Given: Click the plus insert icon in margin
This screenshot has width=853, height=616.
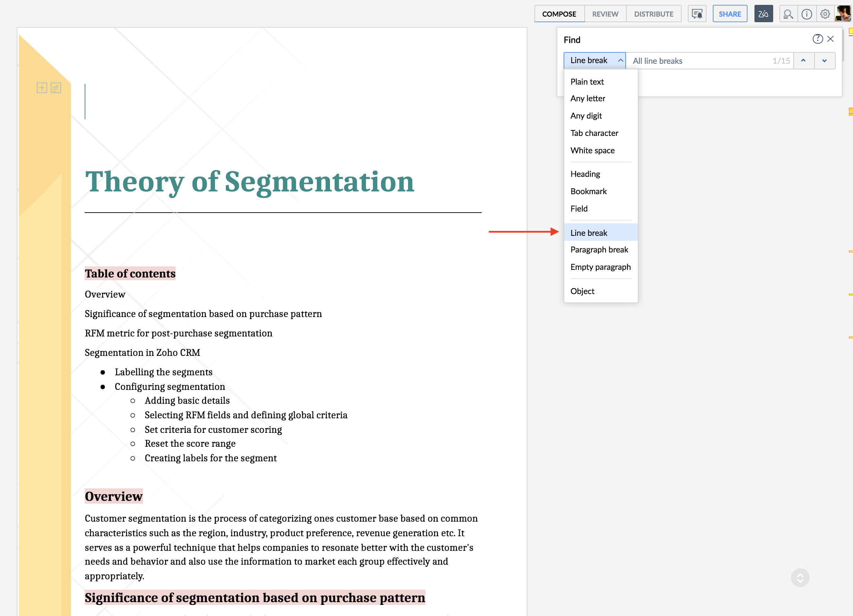Looking at the screenshot, I should pyautogui.click(x=42, y=88).
